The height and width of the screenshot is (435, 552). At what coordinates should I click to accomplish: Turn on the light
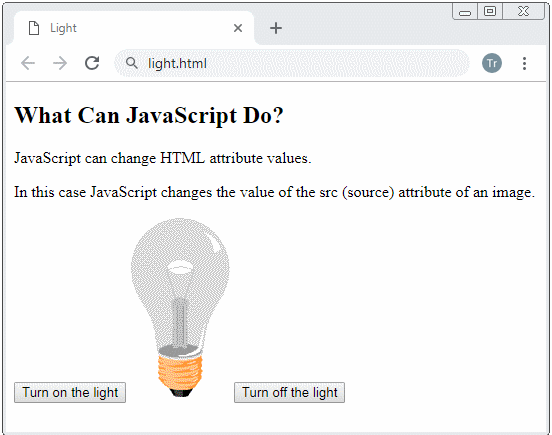[x=70, y=392]
